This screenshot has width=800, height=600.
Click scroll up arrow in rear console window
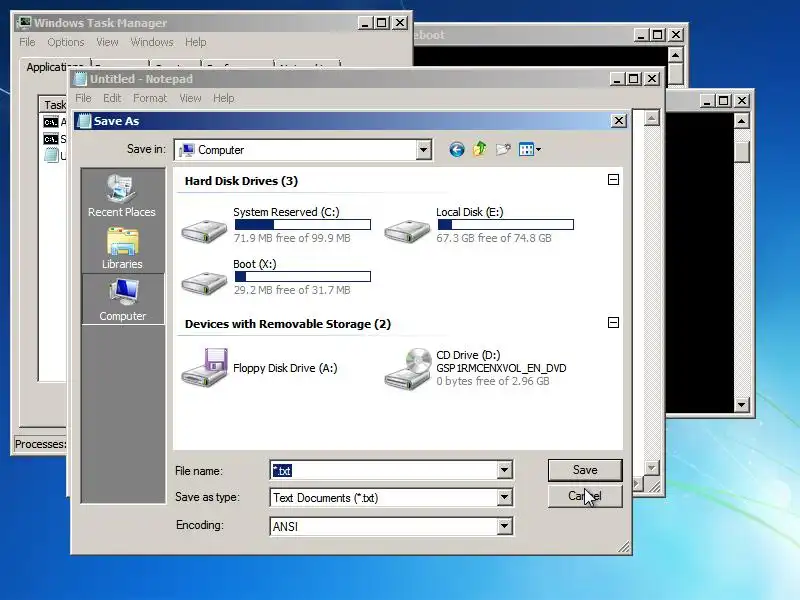tap(675, 55)
